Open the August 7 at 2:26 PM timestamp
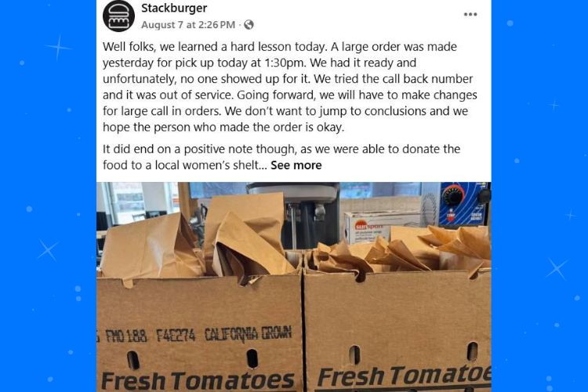This screenshot has width=588, height=392. (x=188, y=25)
